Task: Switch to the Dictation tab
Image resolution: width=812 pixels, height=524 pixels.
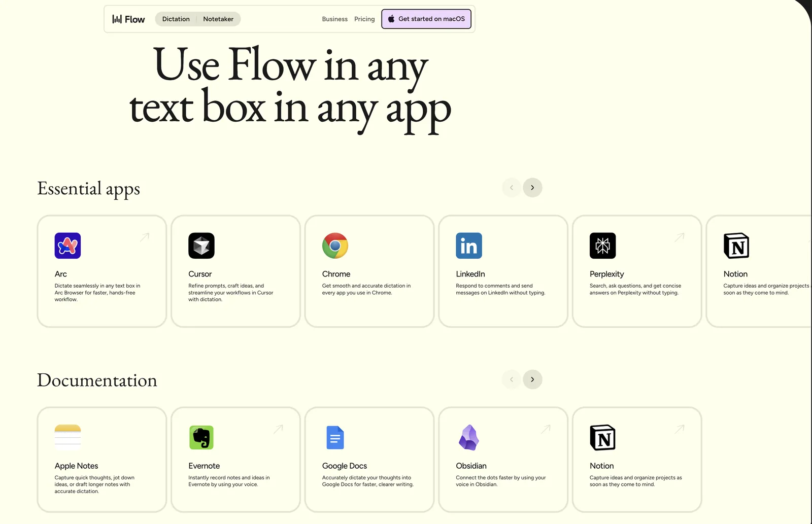Action: click(176, 19)
